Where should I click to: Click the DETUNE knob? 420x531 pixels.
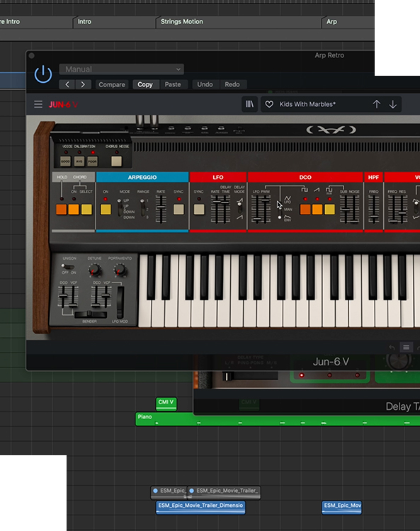94,270
